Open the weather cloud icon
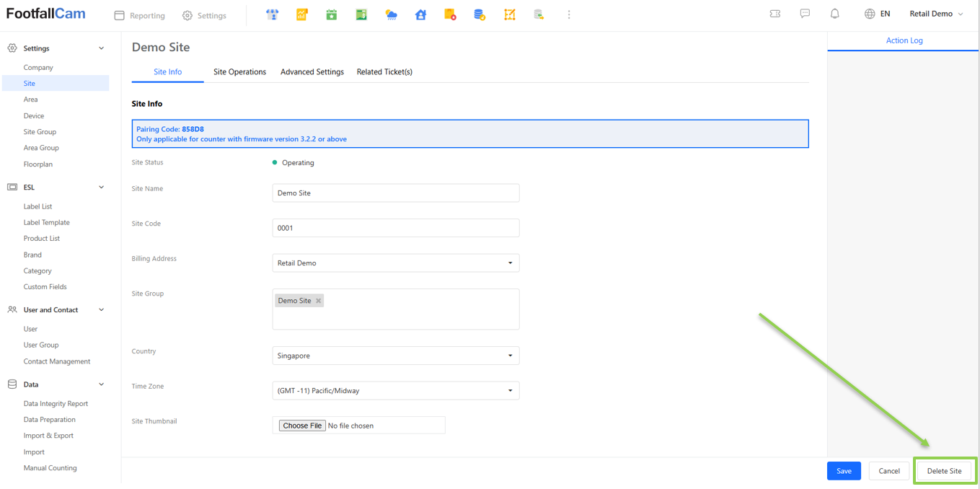Screen dimensions: 980x489 pyautogui.click(x=391, y=15)
